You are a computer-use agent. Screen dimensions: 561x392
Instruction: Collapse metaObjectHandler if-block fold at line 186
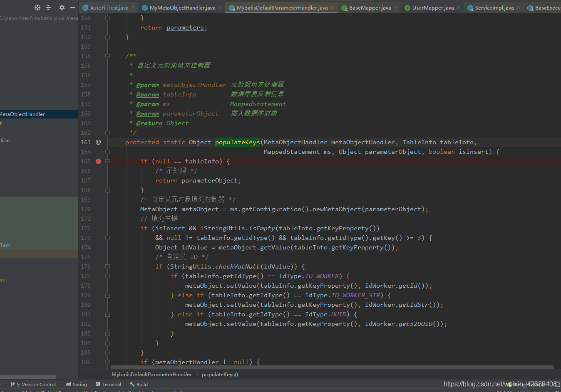tap(107, 362)
